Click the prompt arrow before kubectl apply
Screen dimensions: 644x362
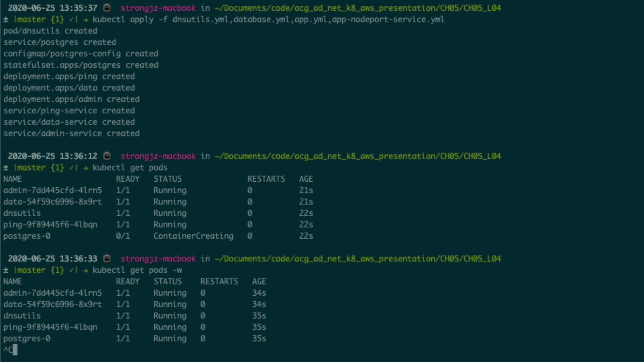pos(86,19)
